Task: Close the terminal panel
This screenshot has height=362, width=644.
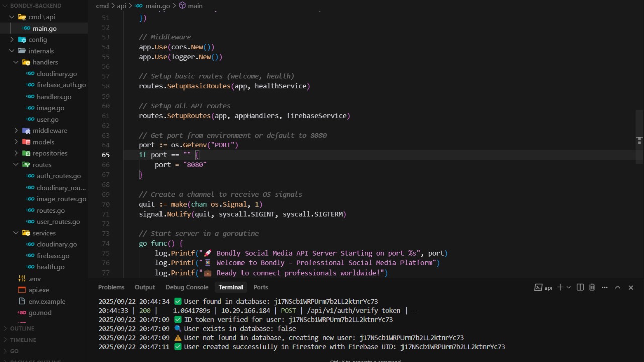Action: coord(631,287)
